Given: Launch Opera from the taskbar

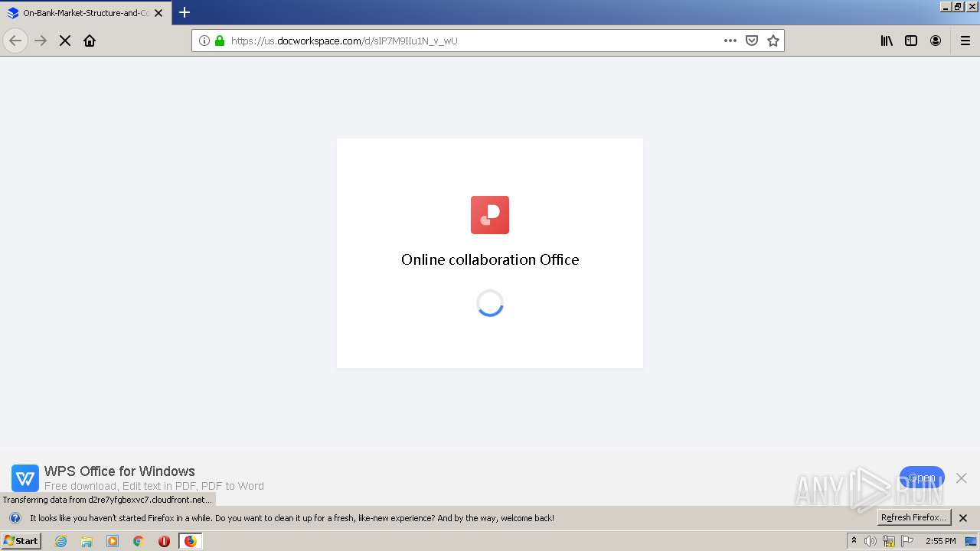Looking at the screenshot, I should tap(164, 541).
